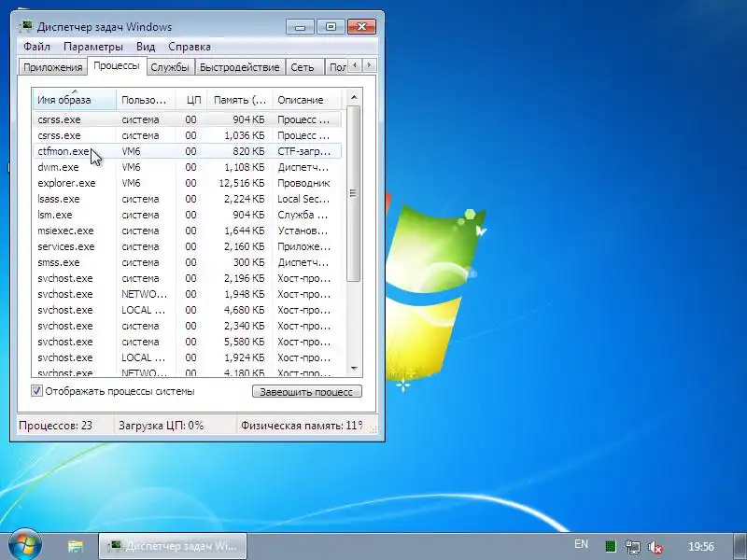Open the Файл menu

pos(36,47)
